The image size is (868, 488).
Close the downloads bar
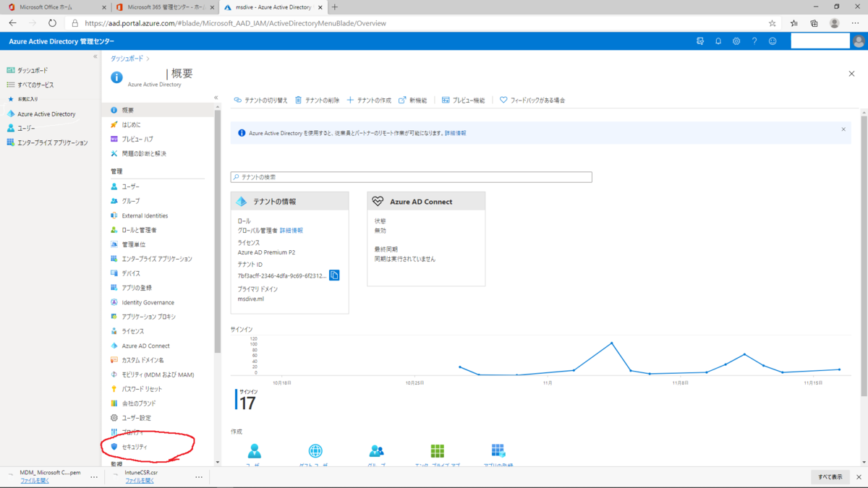pos(859,477)
